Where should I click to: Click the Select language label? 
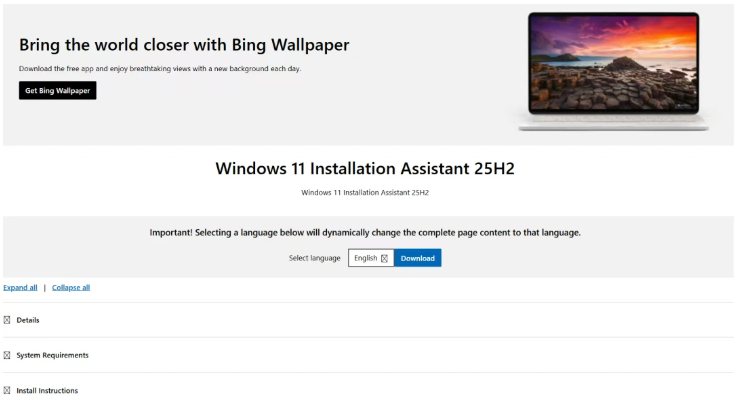tap(314, 258)
